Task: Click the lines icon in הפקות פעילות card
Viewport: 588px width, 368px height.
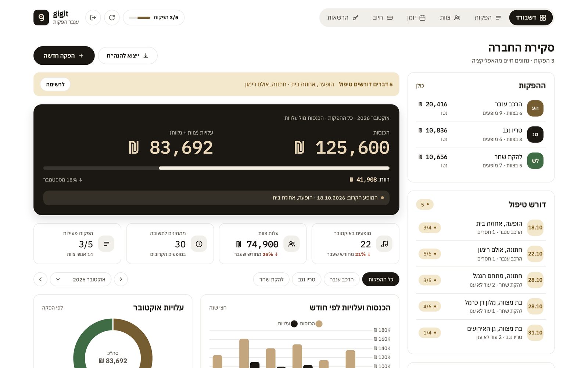Action: coord(106,244)
